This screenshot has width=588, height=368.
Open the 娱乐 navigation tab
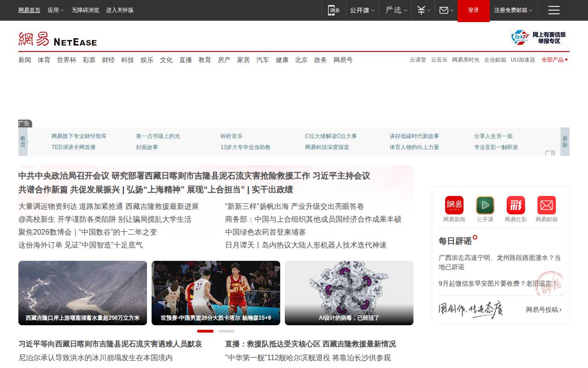point(147,60)
